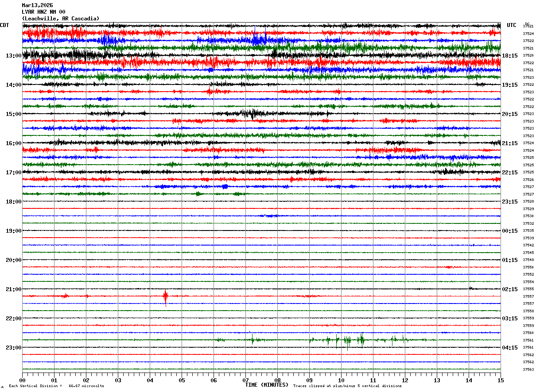Click the DC offset value 37563
This screenshot has height=392, width=536.
[x=528, y=369]
